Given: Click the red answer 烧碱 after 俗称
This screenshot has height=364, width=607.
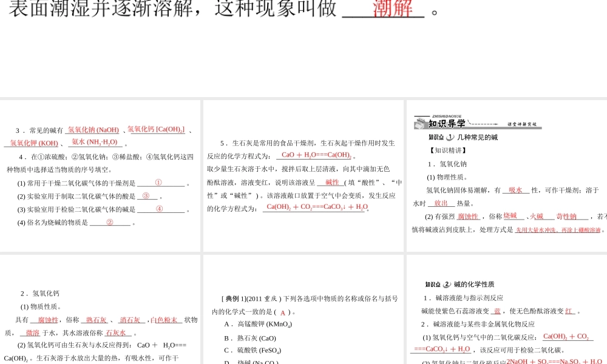Looking at the screenshot, I should click(510, 216).
